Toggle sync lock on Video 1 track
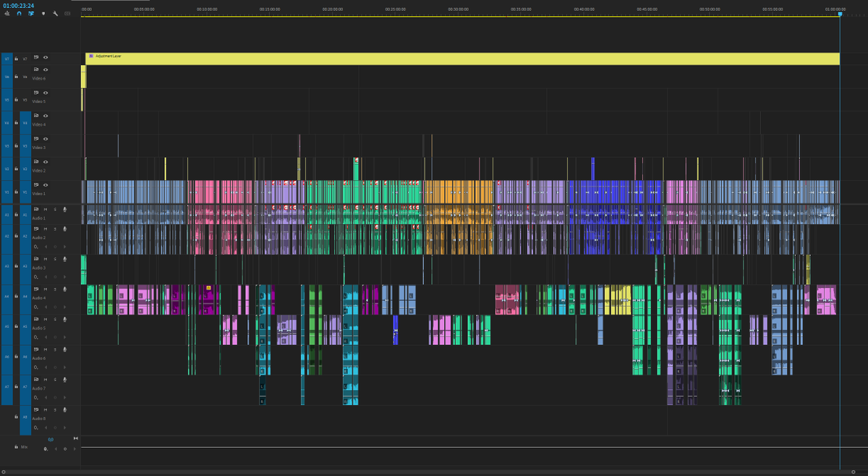Screen dimensions: 868x476 coord(36,184)
